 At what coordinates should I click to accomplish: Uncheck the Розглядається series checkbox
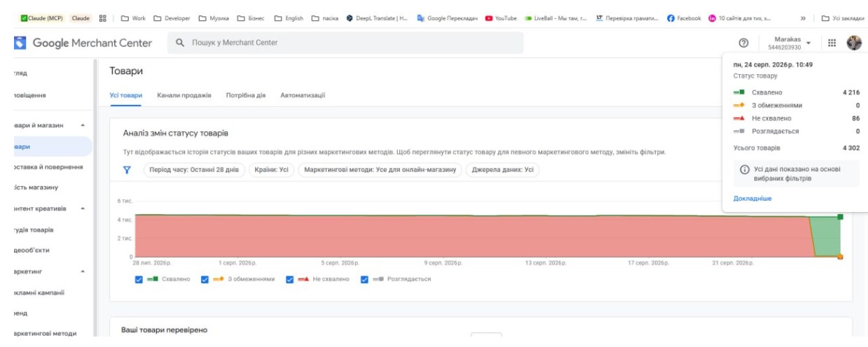tap(365, 279)
